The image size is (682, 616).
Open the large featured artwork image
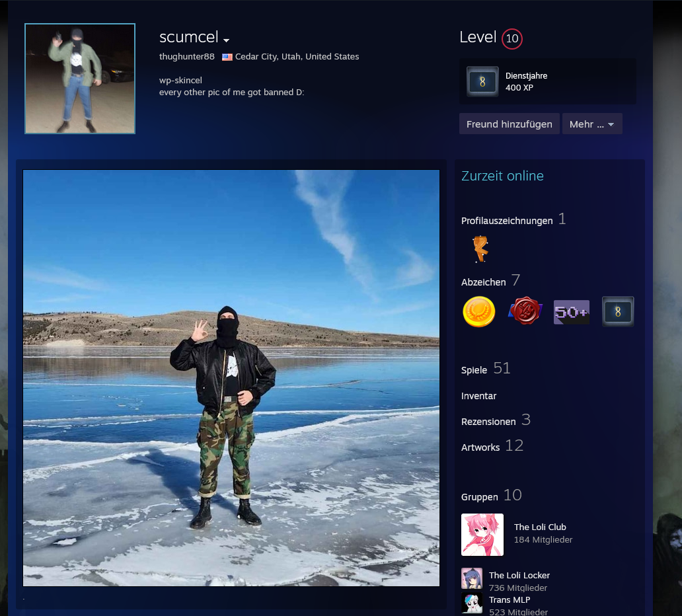coord(231,378)
